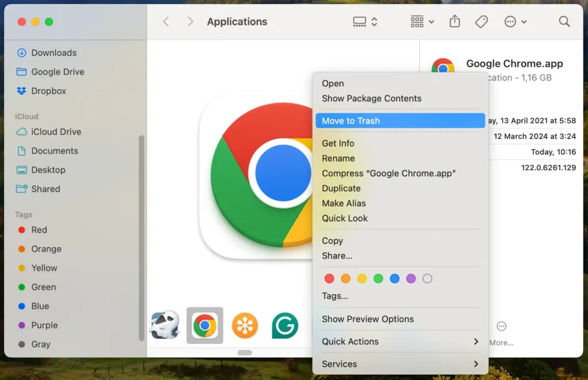Apply the red tag color dot
This screenshot has width=588, height=380.
click(x=329, y=279)
